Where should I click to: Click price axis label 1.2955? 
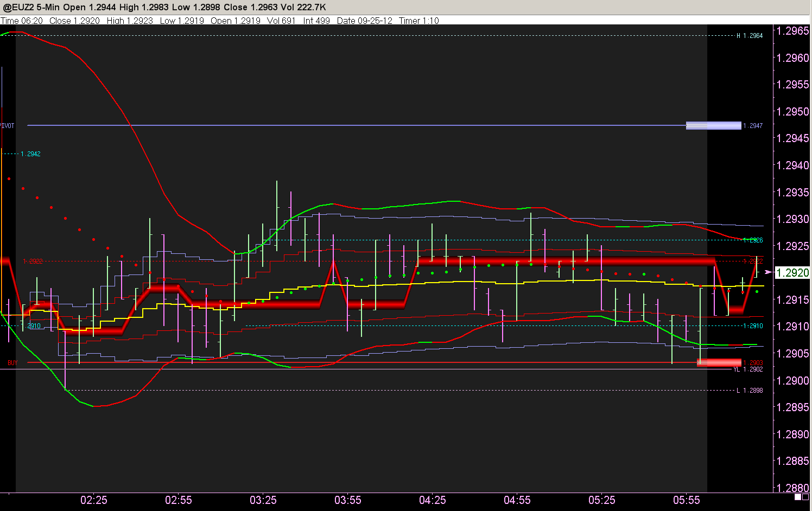(x=793, y=84)
